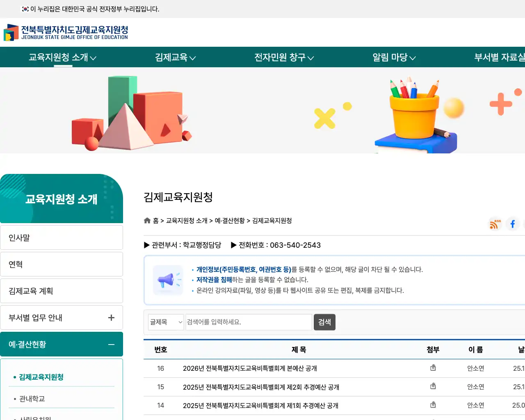Image resolution: width=525 pixels, height=420 pixels.
Task: Open the 알림 마당 menu
Action: [x=394, y=57]
